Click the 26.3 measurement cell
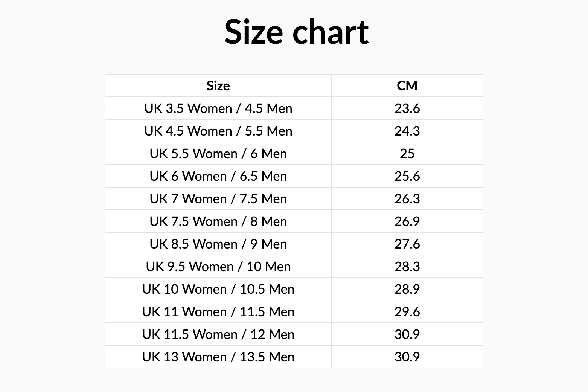588x392 pixels. click(407, 199)
